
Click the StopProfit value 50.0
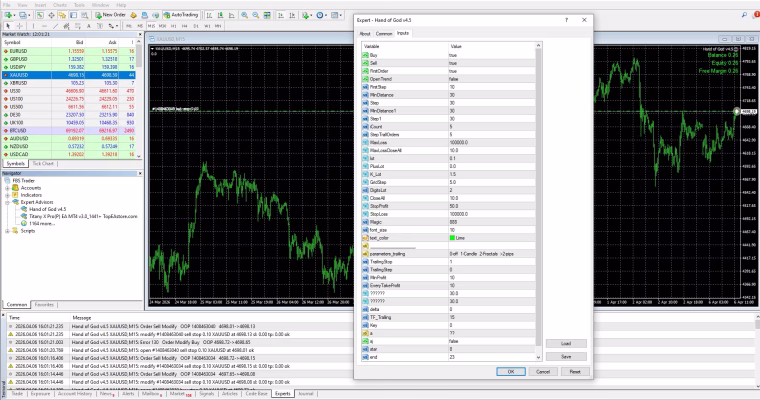point(491,206)
